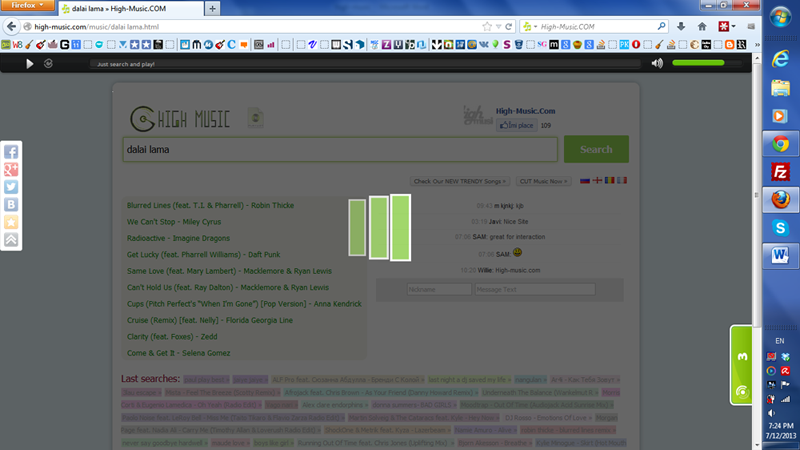Go to the browser Home page icon
This screenshot has width=800, height=450.
point(702,27)
